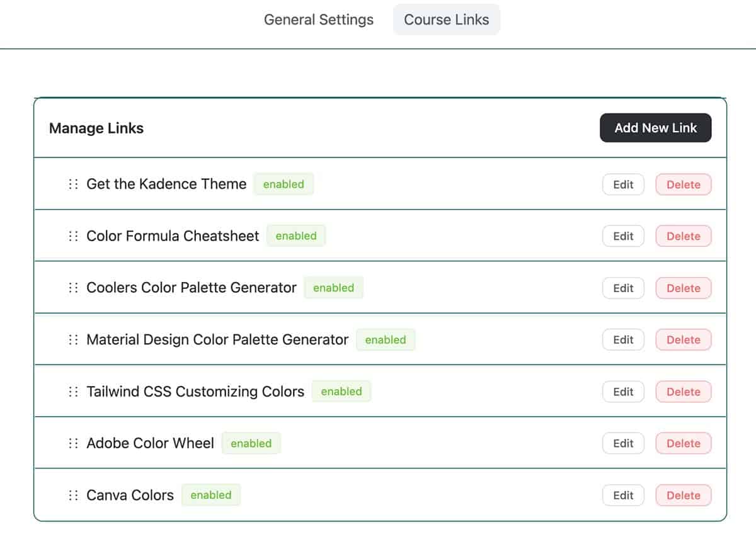Delete the Canva Colors link
The image size is (756, 544).
(x=684, y=496)
